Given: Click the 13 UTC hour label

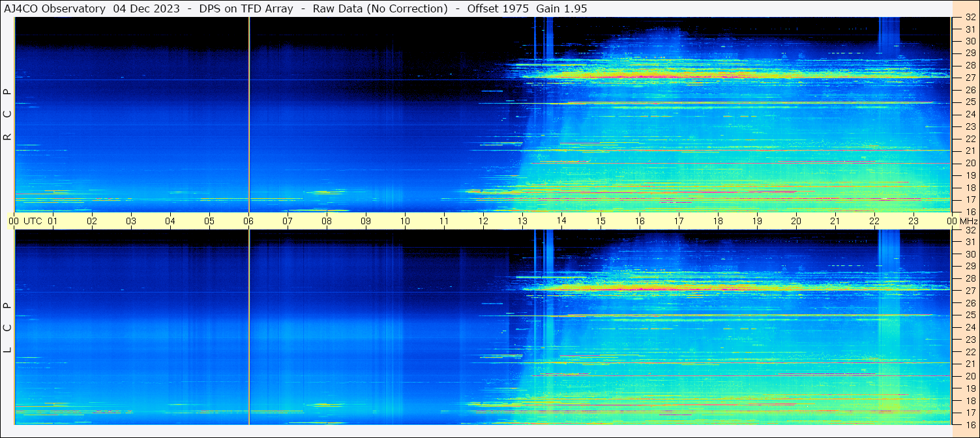Looking at the screenshot, I should click(x=522, y=221).
